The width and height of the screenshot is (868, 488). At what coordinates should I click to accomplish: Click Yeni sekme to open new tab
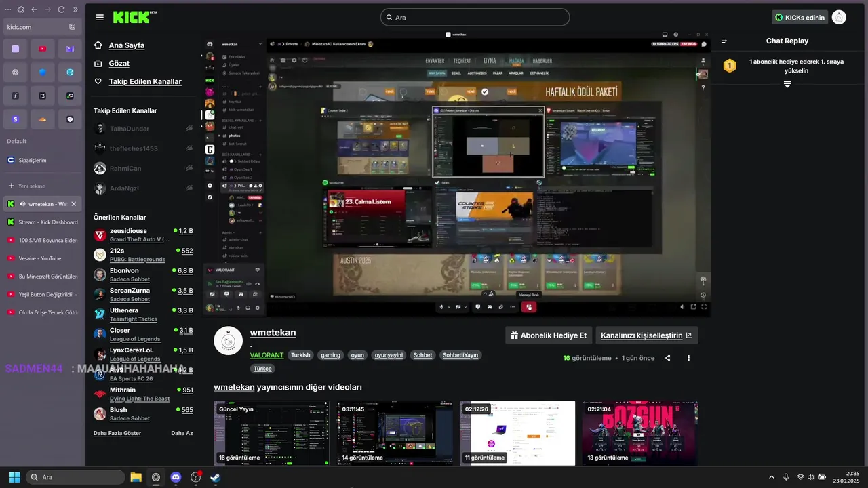(42, 186)
